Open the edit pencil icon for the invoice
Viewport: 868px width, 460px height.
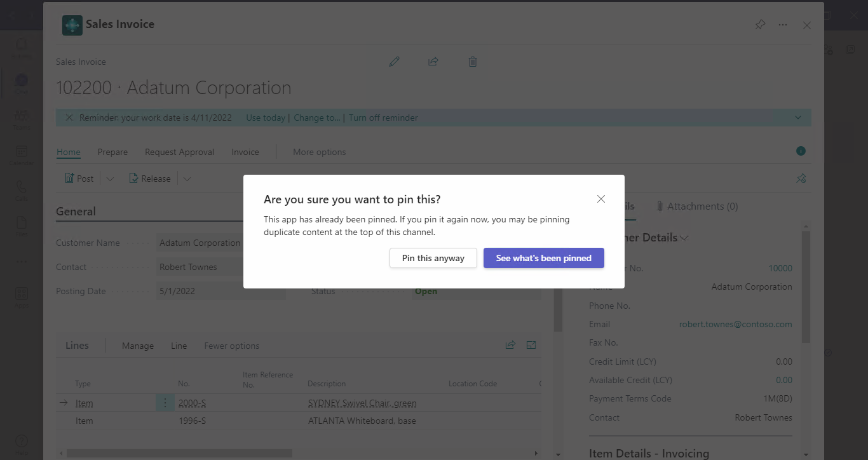coord(394,61)
